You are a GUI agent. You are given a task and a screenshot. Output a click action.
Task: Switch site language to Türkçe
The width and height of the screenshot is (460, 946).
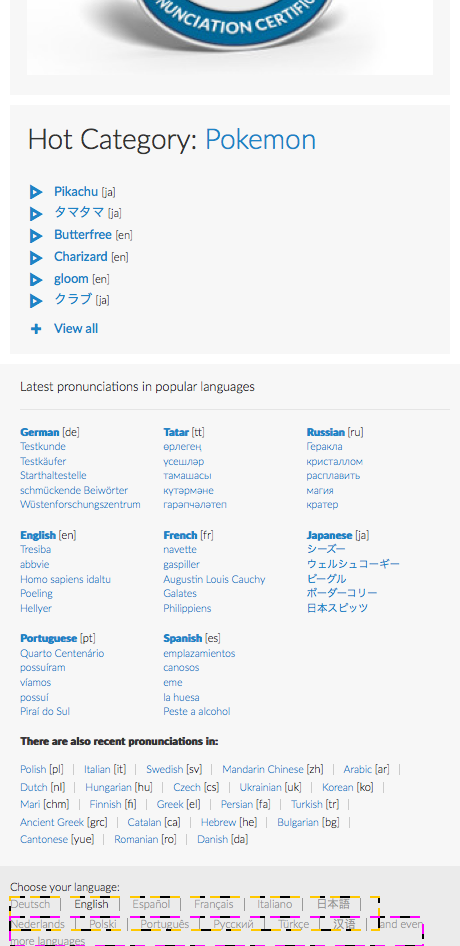(294, 924)
